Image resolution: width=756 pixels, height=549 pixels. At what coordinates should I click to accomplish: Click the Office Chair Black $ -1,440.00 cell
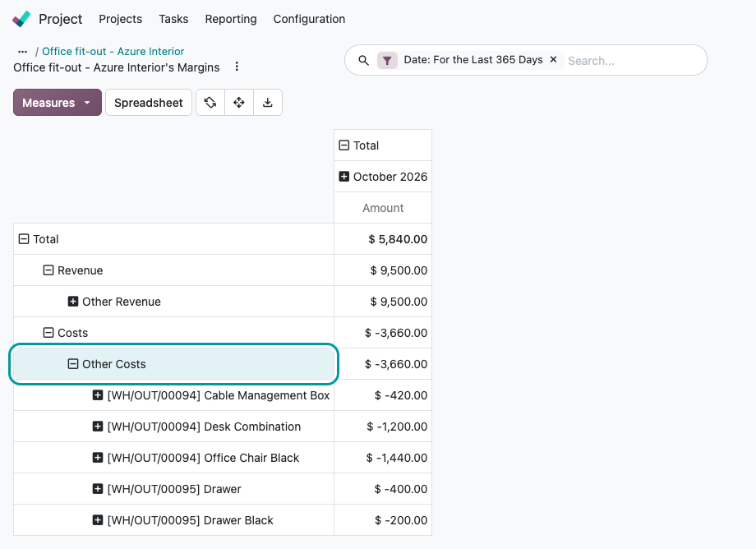coord(383,458)
